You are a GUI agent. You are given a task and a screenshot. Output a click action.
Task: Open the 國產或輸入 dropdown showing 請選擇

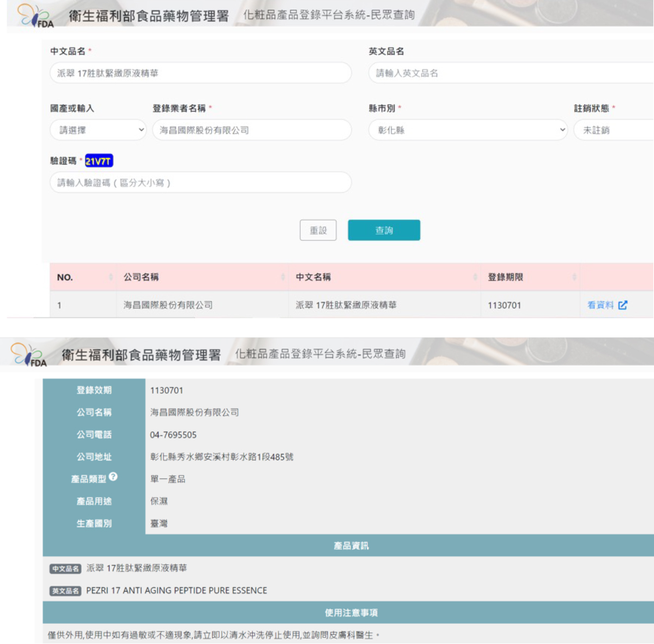click(x=98, y=130)
